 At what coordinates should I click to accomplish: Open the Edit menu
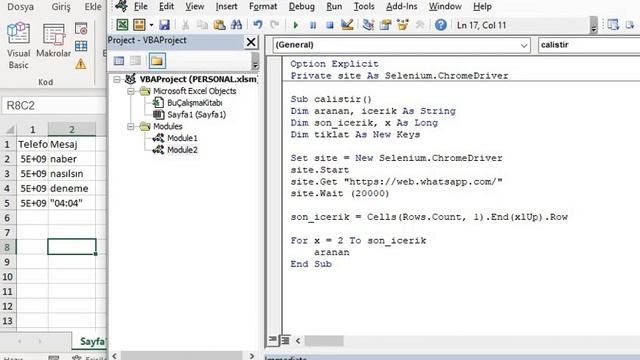click(x=166, y=7)
